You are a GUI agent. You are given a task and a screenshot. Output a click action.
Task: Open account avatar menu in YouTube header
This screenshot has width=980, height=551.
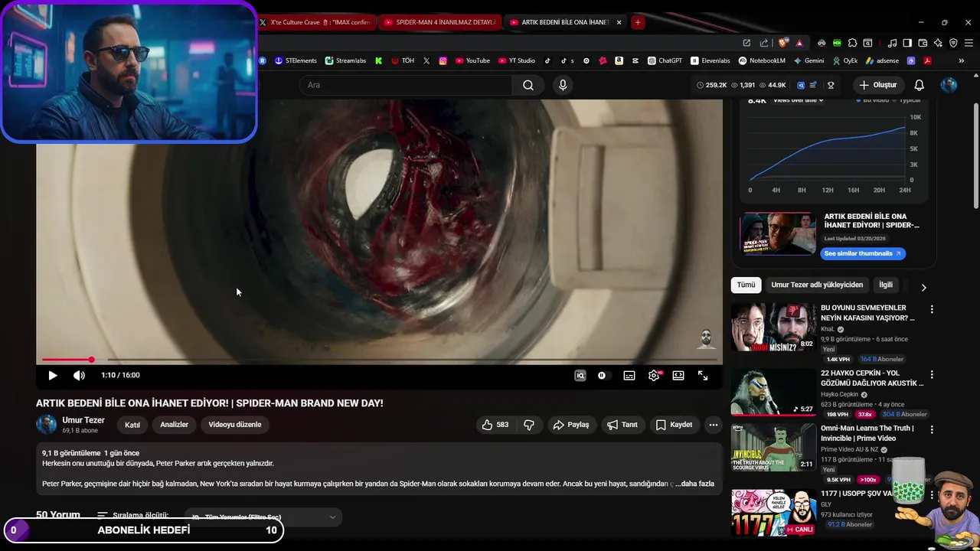[949, 85]
